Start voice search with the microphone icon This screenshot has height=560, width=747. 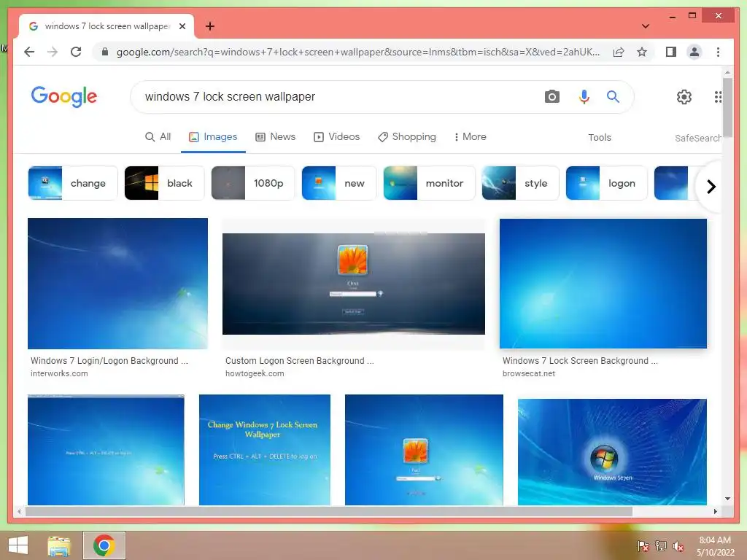[x=584, y=97]
